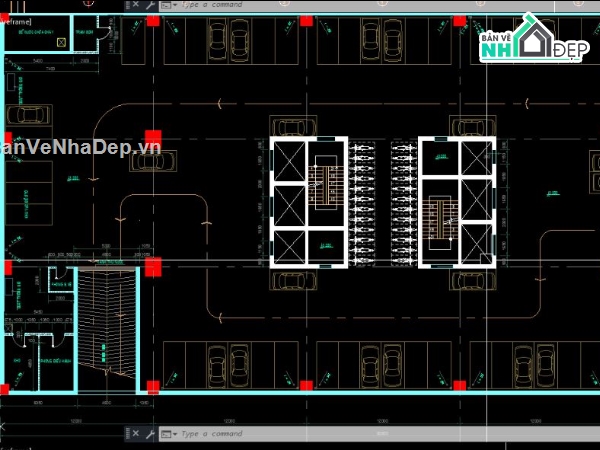Close the bottom command line bar
This screenshot has width=600, height=450.
click(x=136, y=434)
